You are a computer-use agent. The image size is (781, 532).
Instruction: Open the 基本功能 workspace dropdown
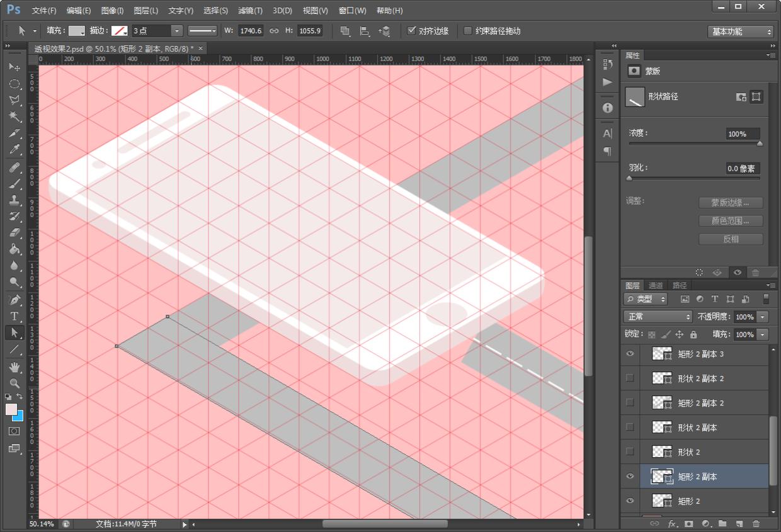[x=740, y=31]
